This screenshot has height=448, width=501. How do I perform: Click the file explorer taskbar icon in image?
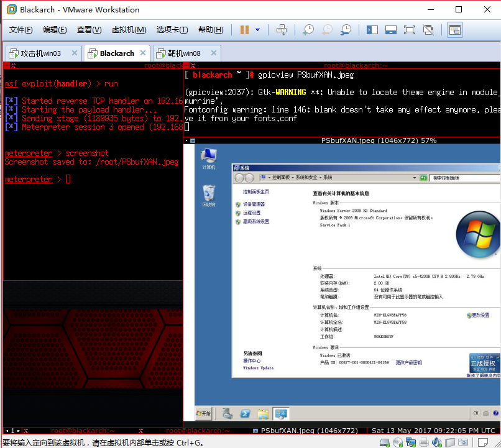pos(264,414)
